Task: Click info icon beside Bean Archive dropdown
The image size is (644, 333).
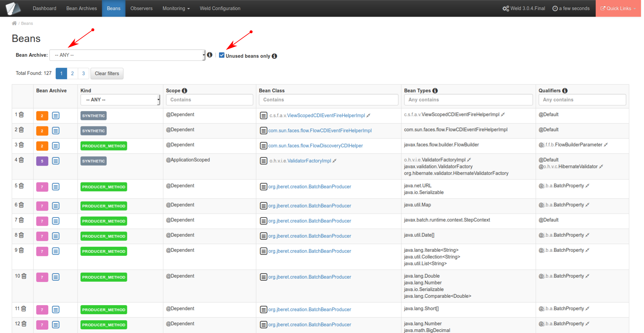Action: 210,55
